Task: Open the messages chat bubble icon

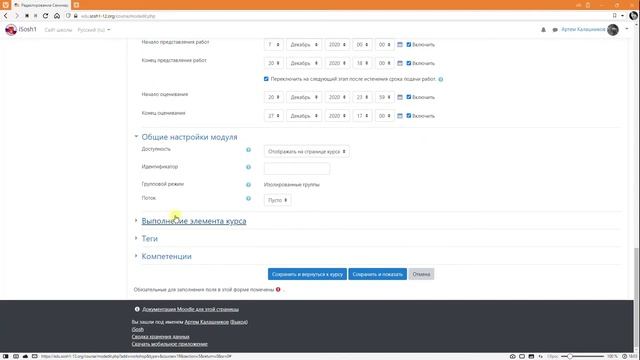Action: tap(555, 30)
